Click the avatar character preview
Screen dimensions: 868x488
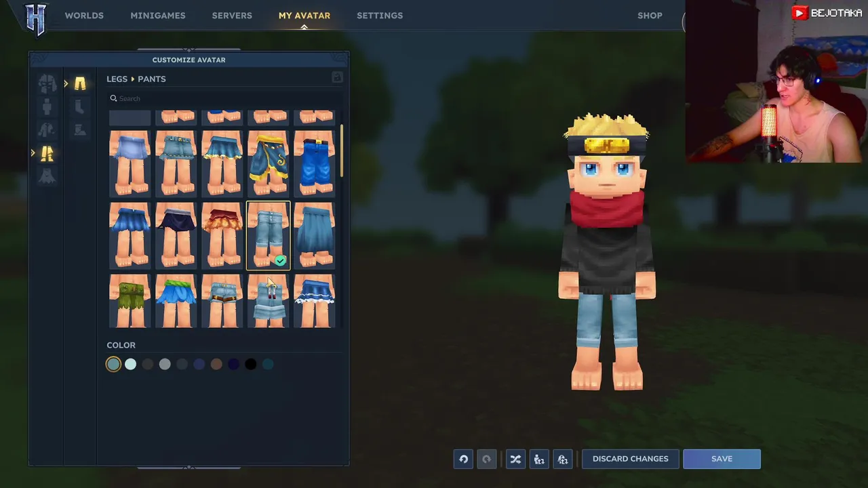[x=606, y=252]
